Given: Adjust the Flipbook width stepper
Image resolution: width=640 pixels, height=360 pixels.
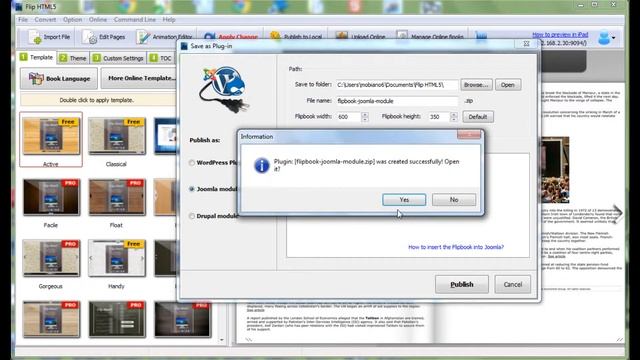Looking at the screenshot, I should click(365, 117).
